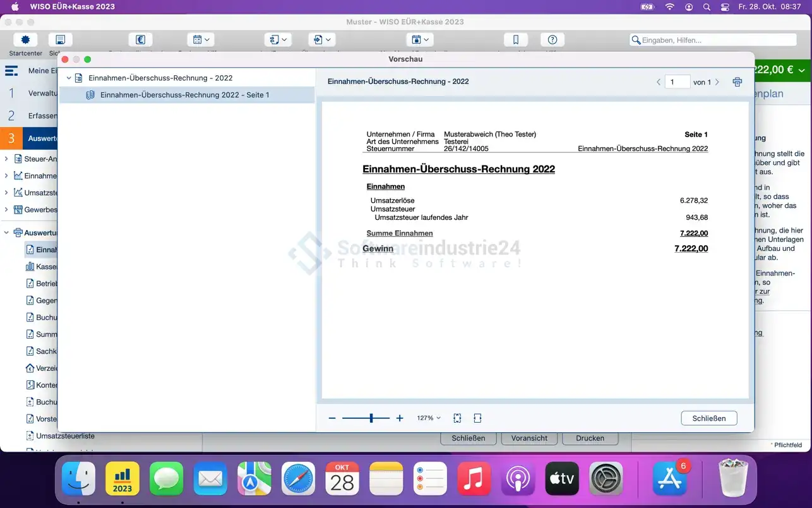Click the question mark help toolbar icon
This screenshot has width=812, height=508.
(552, 40)
